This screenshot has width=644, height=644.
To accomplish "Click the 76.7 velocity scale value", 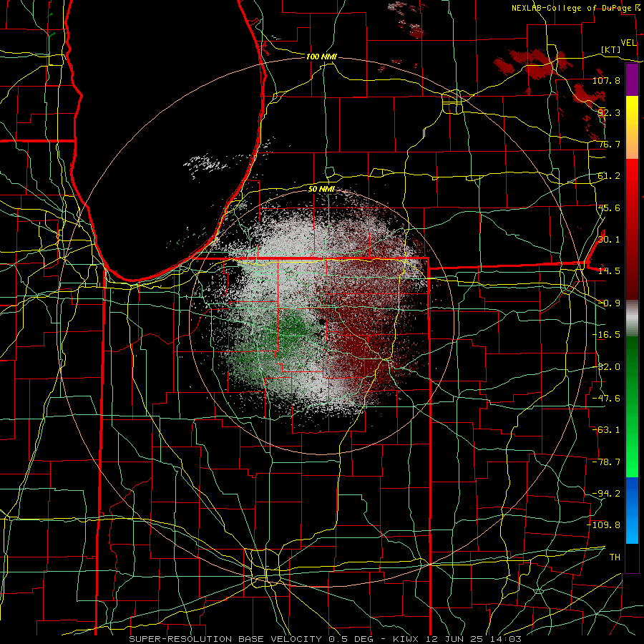I will click(609, 144).
